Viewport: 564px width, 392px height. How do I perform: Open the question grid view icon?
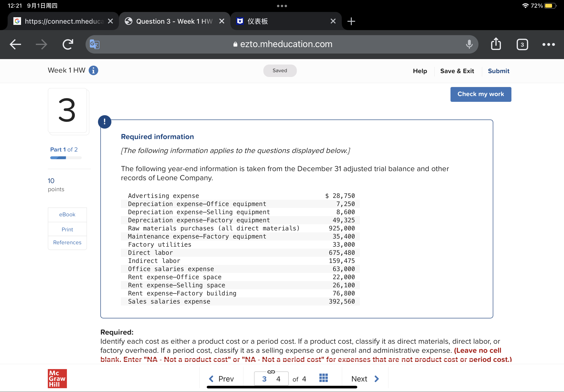323,378
